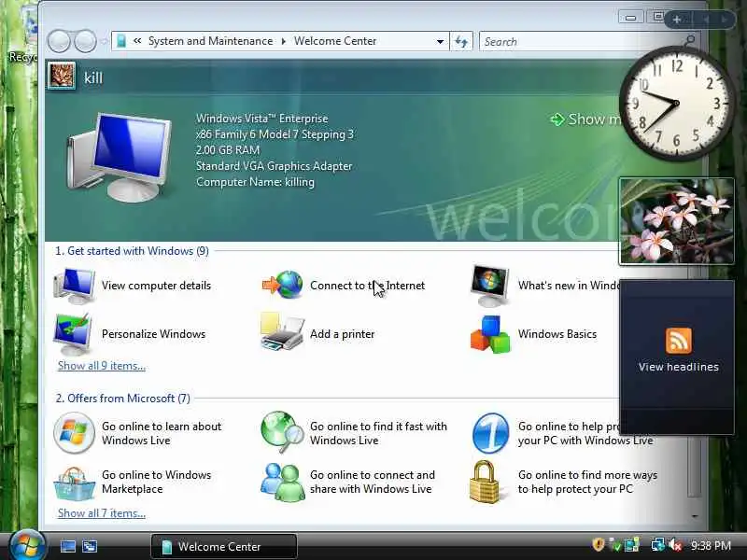Image resolution: width=747 pixels, height=560 pixels.
Task: Click View headlines in feed gadget
Action: tap(679, 367)
